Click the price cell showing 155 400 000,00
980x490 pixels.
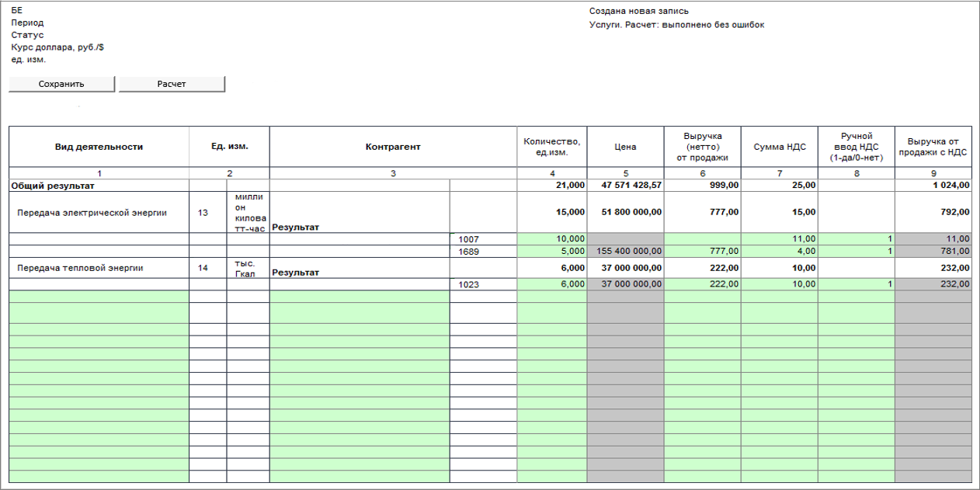click(625, 252)
